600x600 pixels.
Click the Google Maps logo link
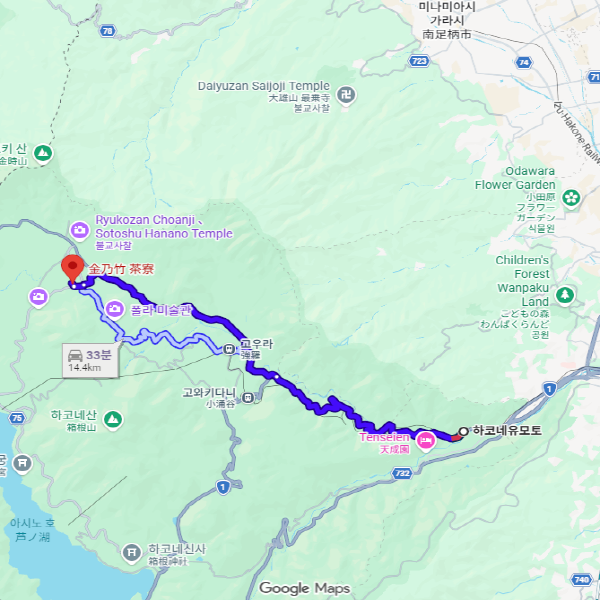[x=305, y=588]
